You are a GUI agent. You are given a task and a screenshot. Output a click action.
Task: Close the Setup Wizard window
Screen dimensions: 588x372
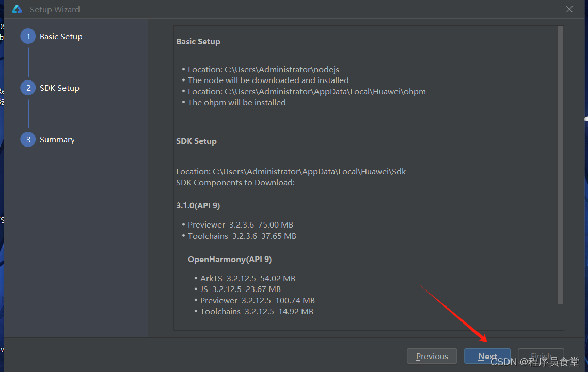(x=569, y=9)
